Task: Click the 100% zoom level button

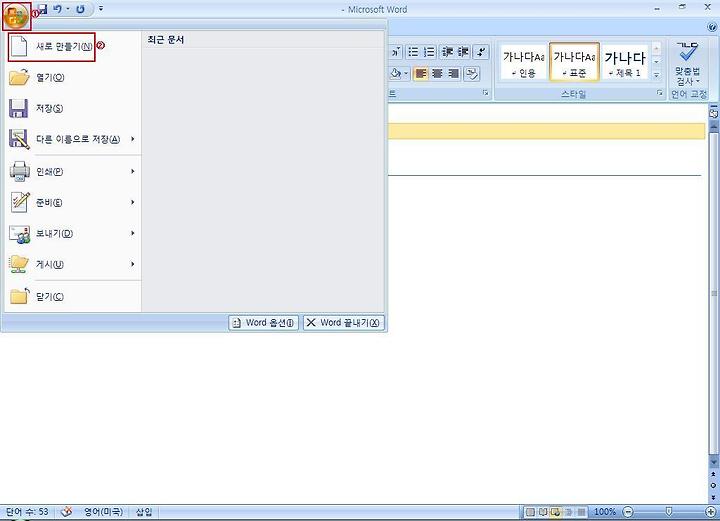Action: 605,512
